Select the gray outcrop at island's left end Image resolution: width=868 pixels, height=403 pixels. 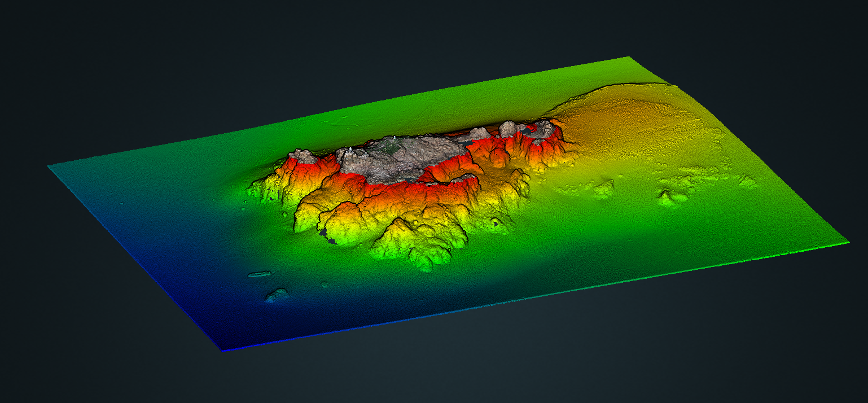tap(302, 155)
